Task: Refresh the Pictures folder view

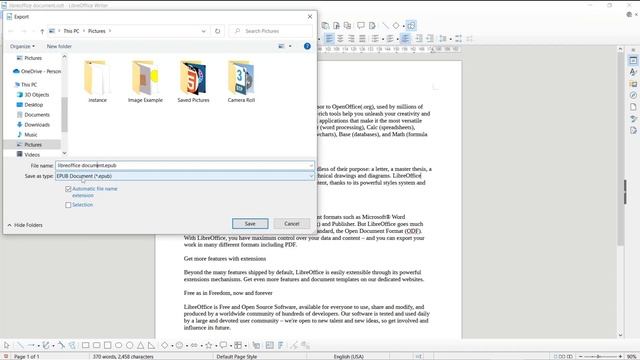Action: [218, 31]
